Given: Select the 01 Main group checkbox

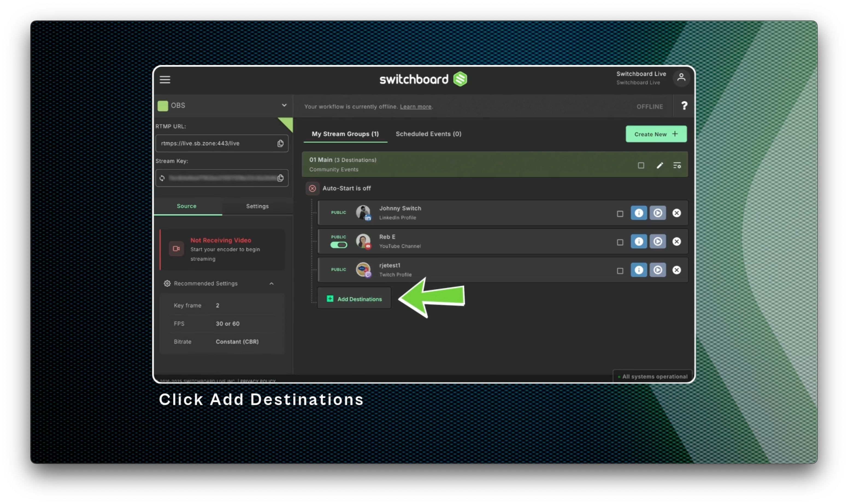Looking at the screenshot, I should point(641,165).
